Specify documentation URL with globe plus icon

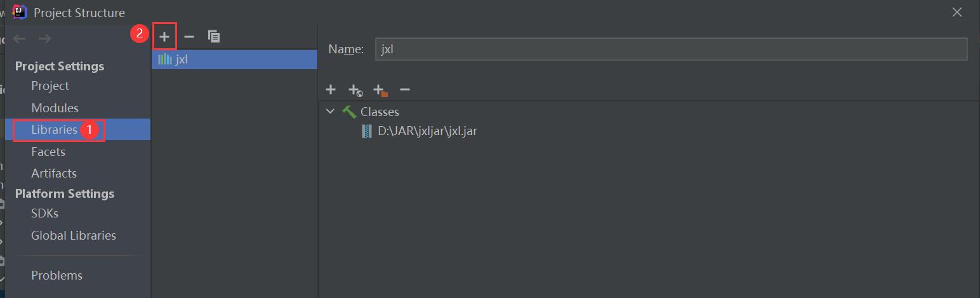[x=355, y=90]
